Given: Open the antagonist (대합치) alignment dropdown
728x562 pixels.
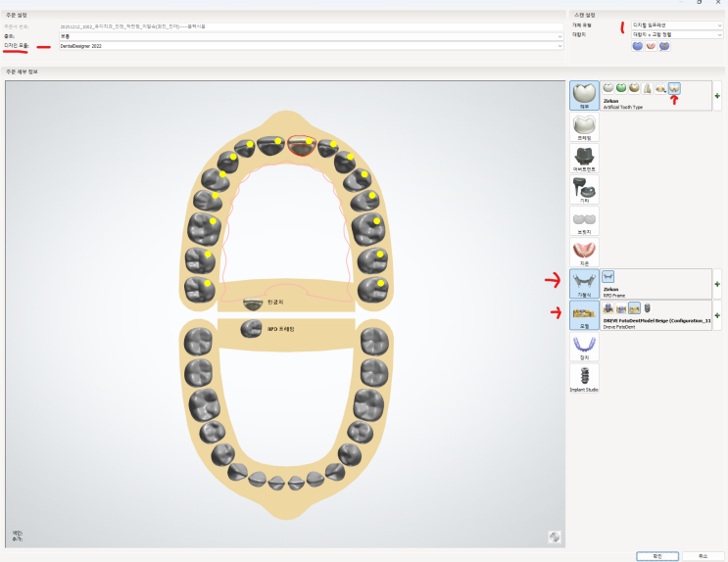Looking at the screenshot, I should coord(677,35).
